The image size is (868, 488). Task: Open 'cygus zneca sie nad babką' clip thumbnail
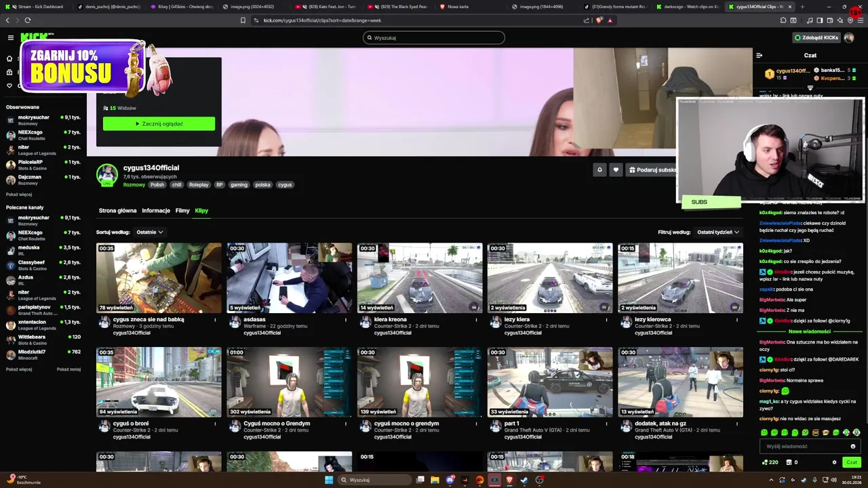159,278
